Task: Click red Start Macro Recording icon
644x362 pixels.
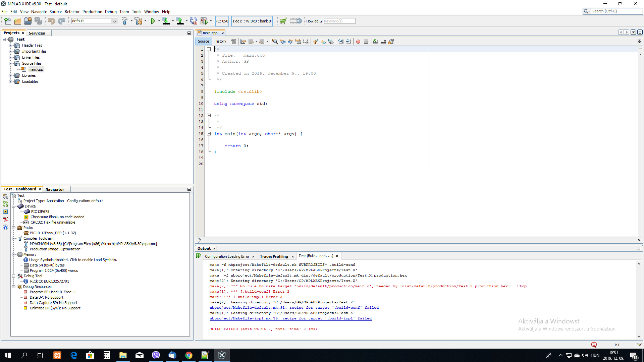Action: click(358, 42)
